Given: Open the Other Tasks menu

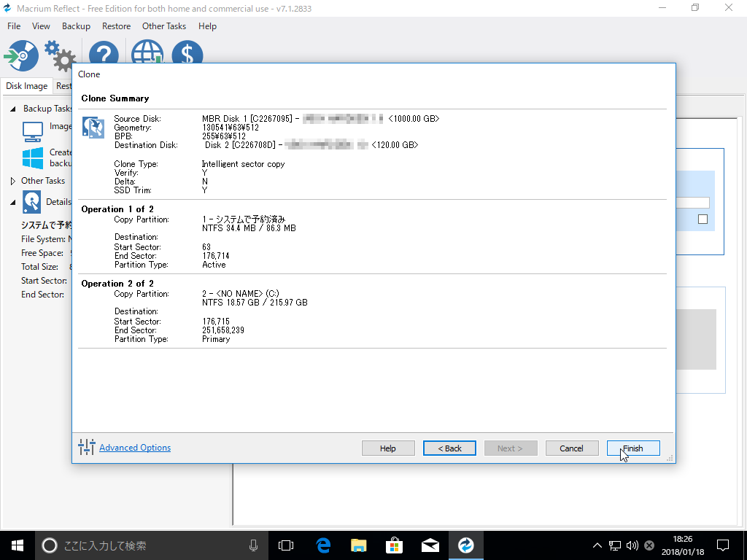Looking at the screenshot, I should [164, 26].
